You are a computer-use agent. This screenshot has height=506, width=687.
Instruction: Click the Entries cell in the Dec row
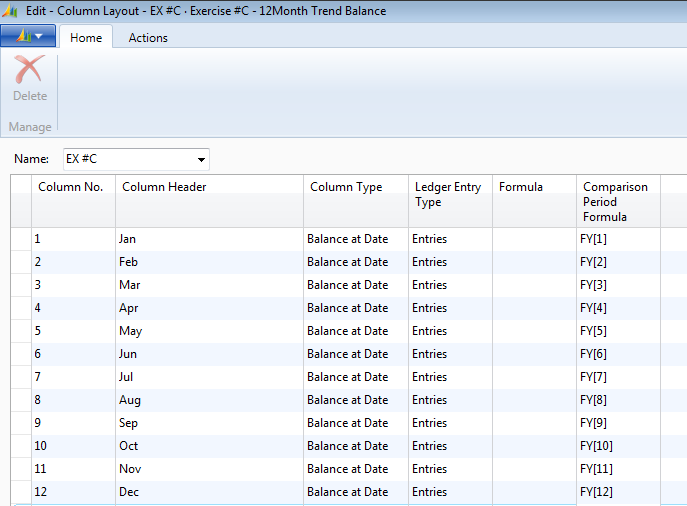point(449,492)
